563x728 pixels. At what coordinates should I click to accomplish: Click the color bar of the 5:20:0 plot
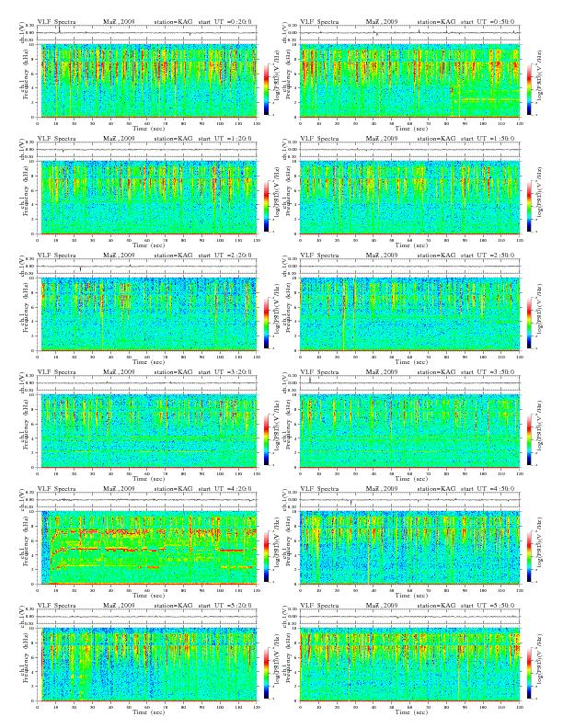click(266, 673)
